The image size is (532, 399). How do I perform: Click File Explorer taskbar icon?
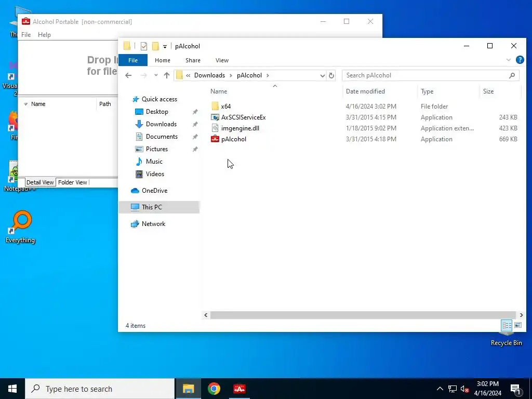(188, 389)
